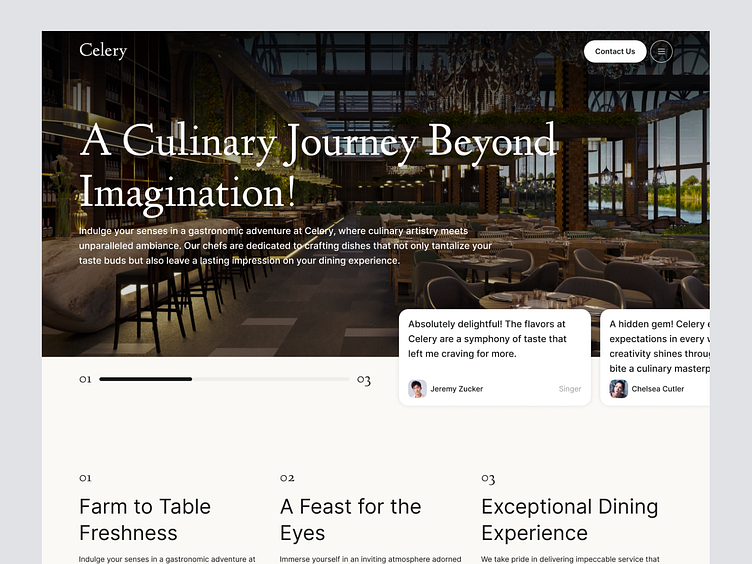Click the Celery logo
This screenshot has width=752, height=564.
(x=103, y=50)
